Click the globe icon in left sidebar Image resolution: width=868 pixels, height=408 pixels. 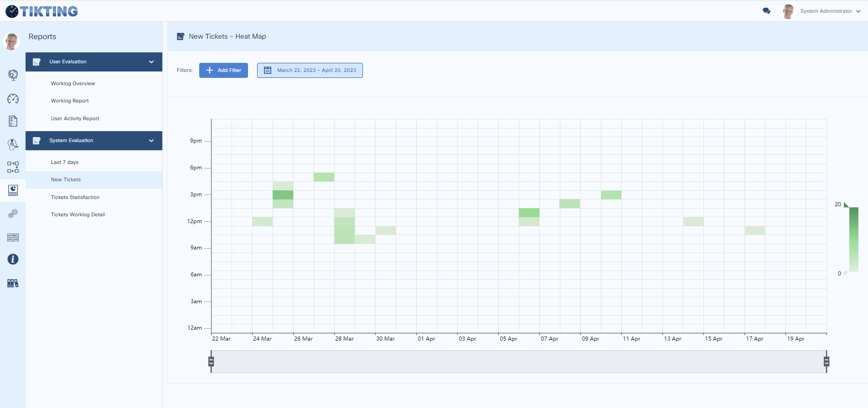pyautogui.click(x=13, y=75)
